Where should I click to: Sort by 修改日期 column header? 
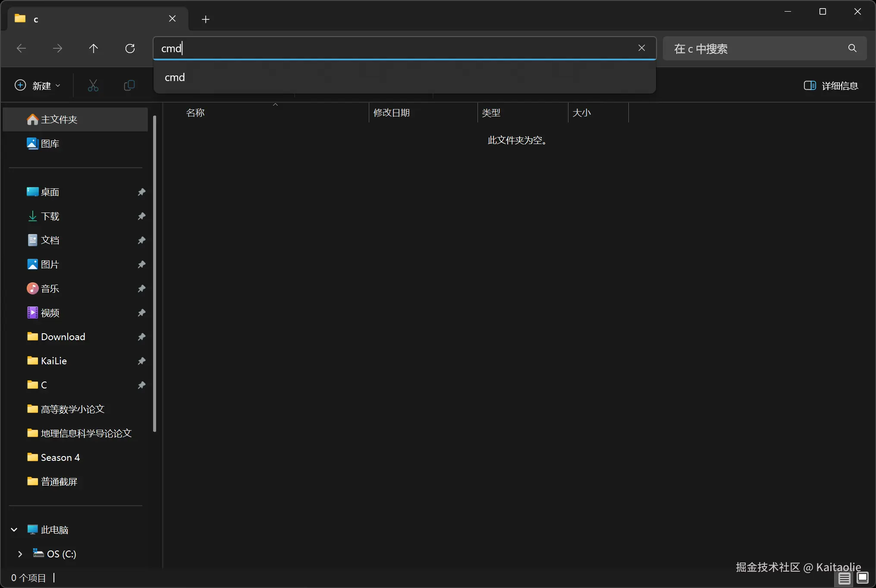392,113
